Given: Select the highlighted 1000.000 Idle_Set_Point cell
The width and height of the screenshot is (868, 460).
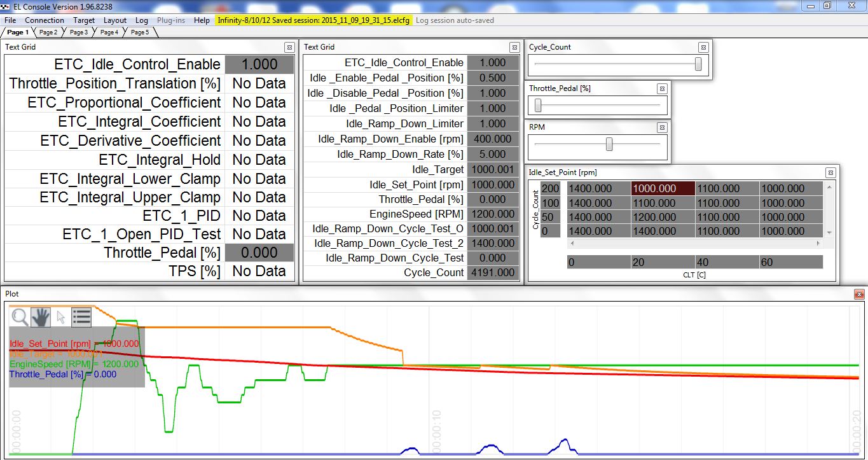Looking at the screenshot, I should pos(663,188).
